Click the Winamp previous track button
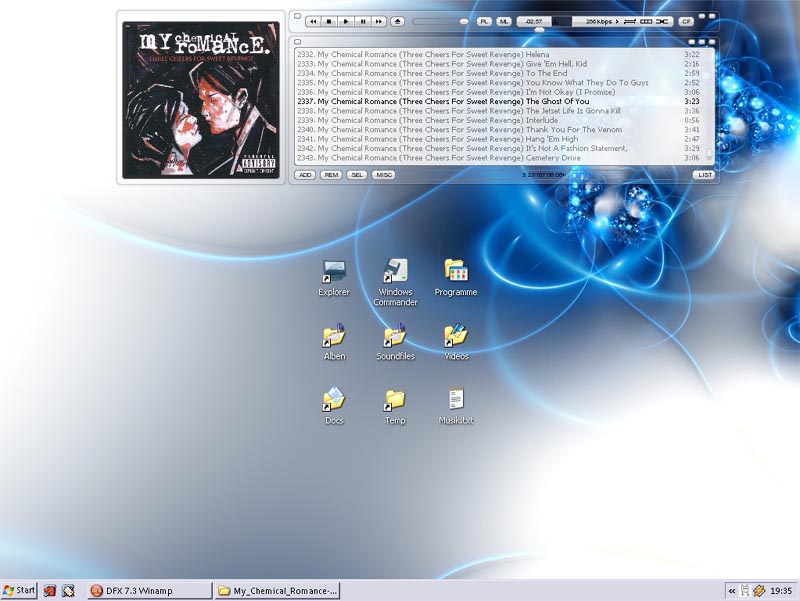Image resolution: width=800 pixels, height=601 pixels. pos(313,21)
